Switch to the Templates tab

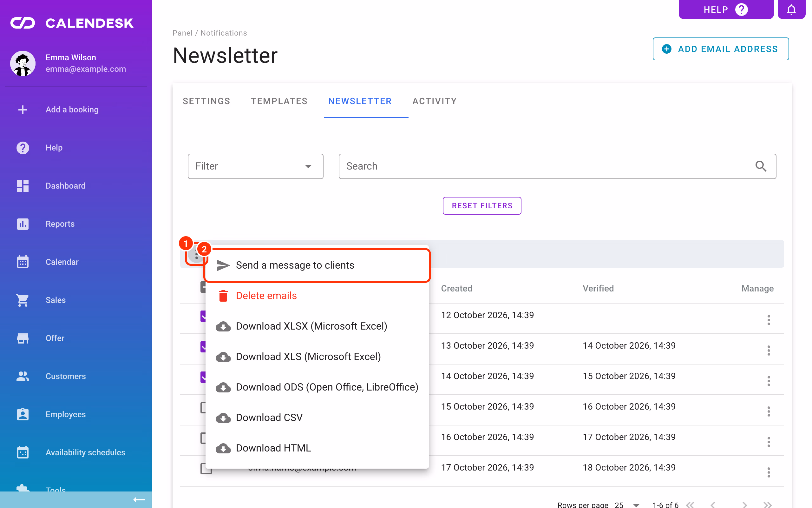[x=279, y=101]
